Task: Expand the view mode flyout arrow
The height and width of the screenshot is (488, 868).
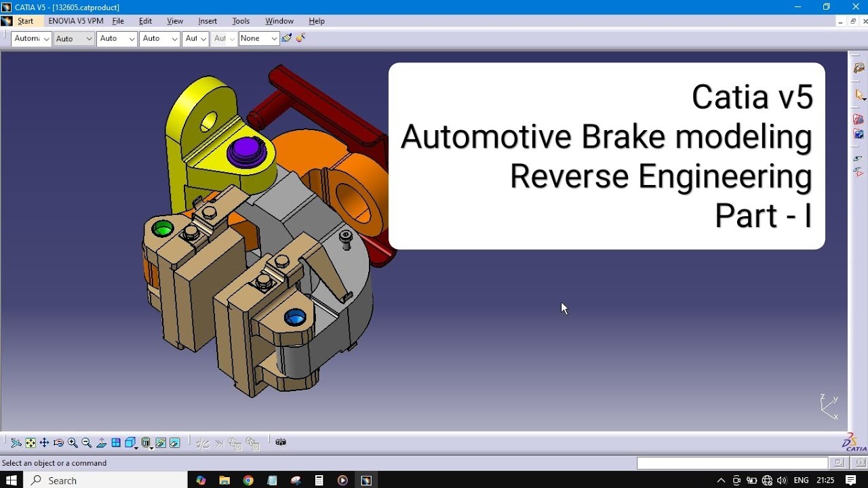Action: tap(151, 447)
